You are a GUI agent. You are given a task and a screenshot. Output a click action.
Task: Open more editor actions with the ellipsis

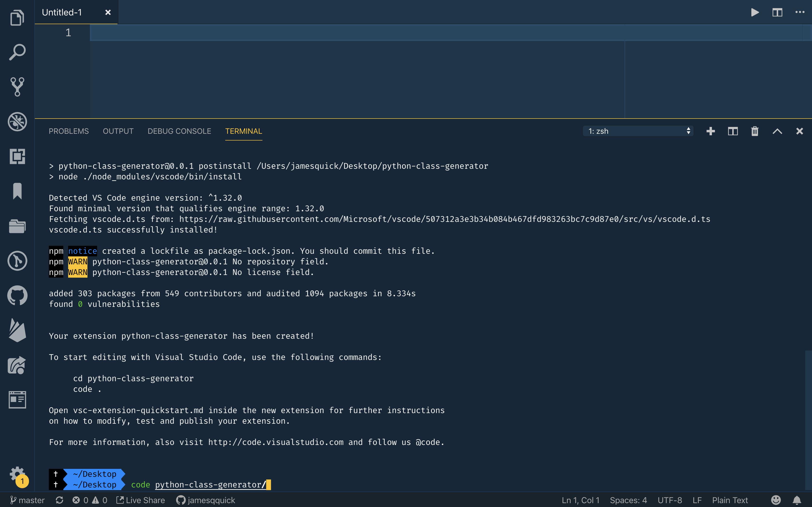(800, 12)
